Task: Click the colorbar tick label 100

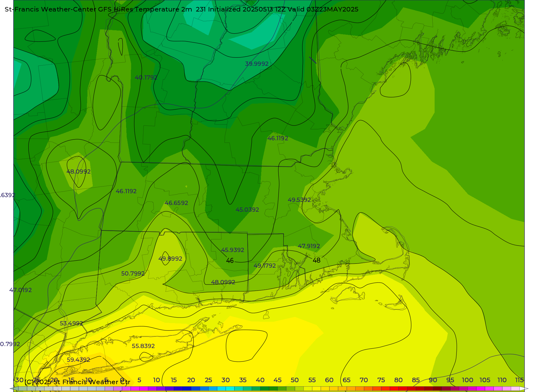Action: [468, 380]
